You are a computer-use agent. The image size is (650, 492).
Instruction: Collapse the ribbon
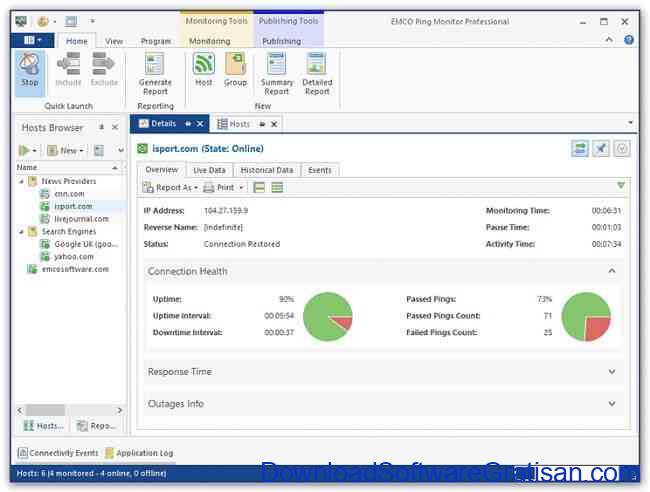(609, 40)
